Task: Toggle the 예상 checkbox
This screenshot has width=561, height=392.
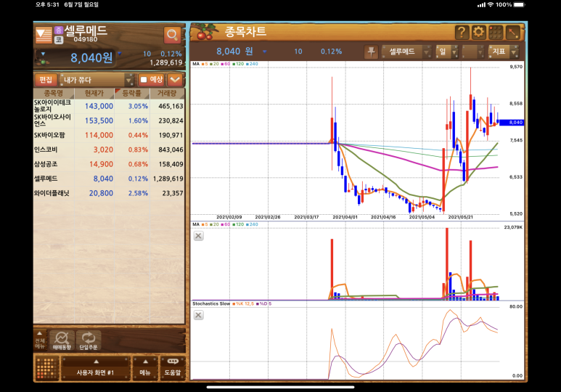Action: (x=144, y=79)
